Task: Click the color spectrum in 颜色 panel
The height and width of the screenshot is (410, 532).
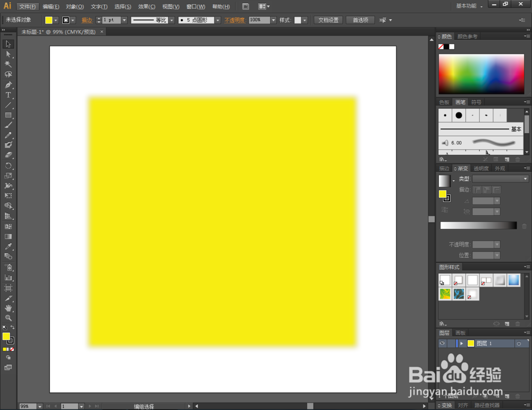Action: pos(481,73)
